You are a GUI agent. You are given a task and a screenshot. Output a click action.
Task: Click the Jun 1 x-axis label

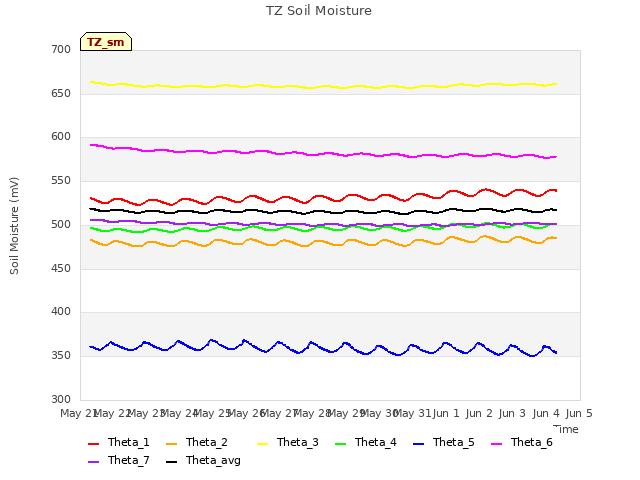[x=446, y=413]
